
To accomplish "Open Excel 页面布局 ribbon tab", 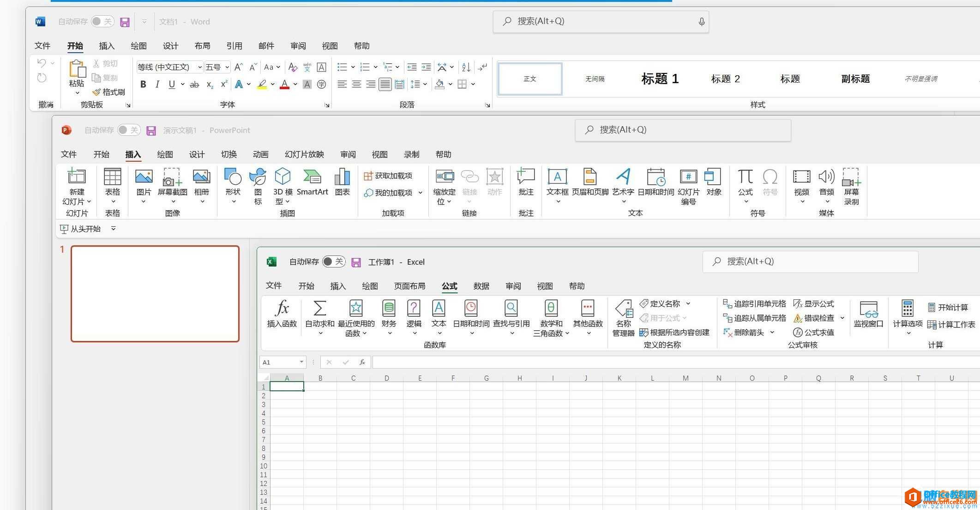I will (409, 286).
